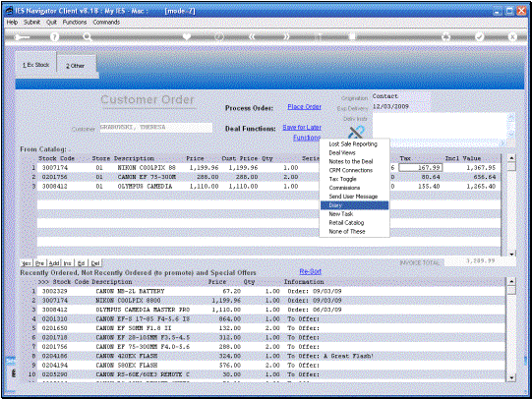Screen dimensions: 532x399
Task: Click the checkmark icon in the toolbar
Action: tap(480, 36)
